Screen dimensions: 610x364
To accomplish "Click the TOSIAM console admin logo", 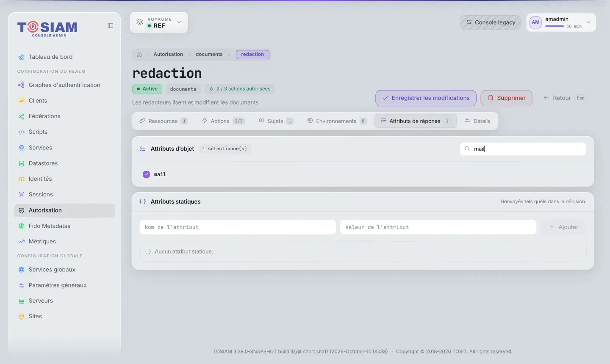I will (x=47, y=29).
